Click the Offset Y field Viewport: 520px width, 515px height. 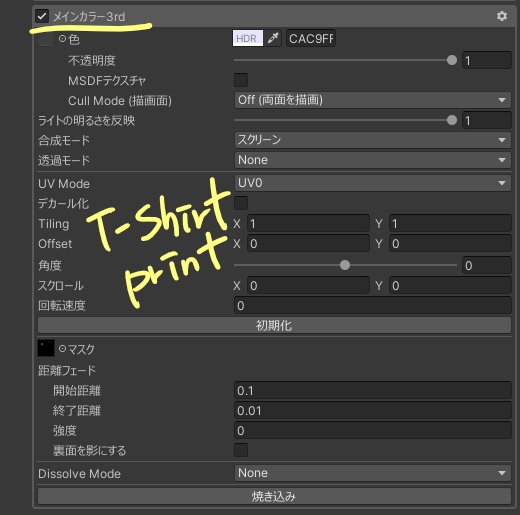[450, 244]
